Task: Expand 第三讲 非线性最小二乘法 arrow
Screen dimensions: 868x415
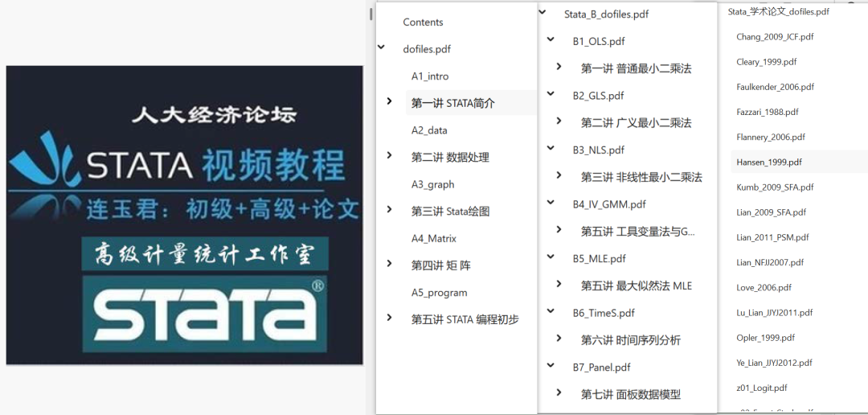Action: coord(559,175)
